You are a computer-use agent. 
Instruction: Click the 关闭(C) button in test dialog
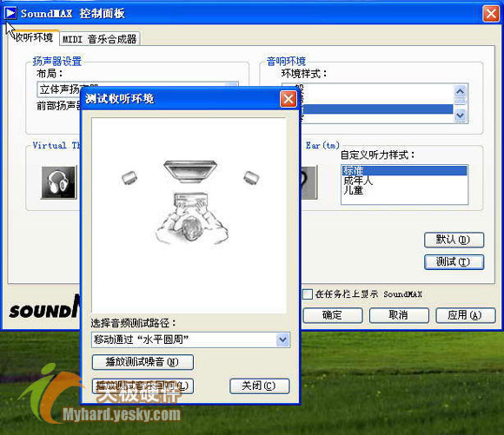click(260, 386)
